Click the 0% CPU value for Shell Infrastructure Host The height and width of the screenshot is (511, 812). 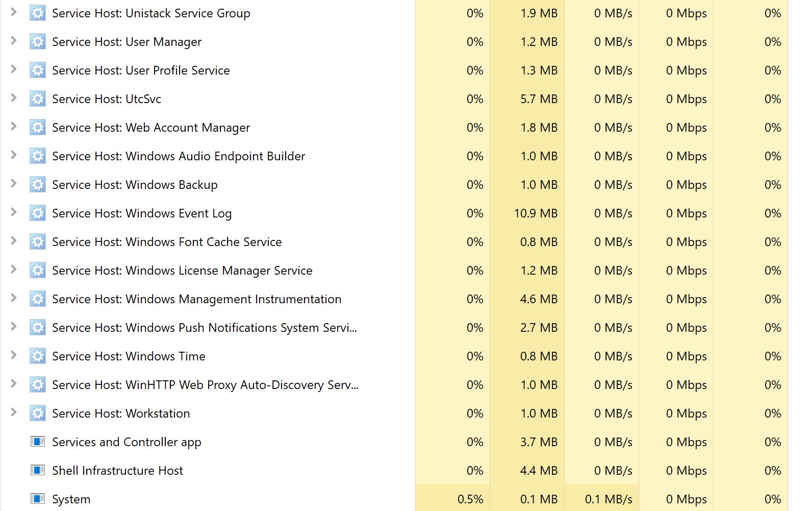pyautogui.click(x=475, y=471)
